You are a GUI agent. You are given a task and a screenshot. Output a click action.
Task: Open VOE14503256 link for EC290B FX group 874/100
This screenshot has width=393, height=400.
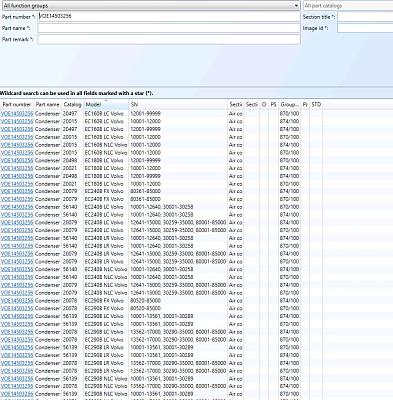(x=17, y=300)
